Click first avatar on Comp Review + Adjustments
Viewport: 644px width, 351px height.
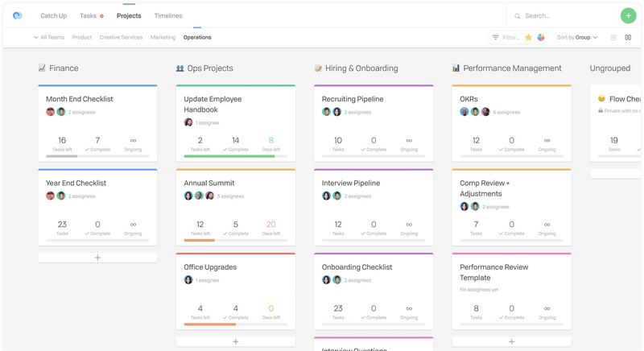tap(464, 207)
